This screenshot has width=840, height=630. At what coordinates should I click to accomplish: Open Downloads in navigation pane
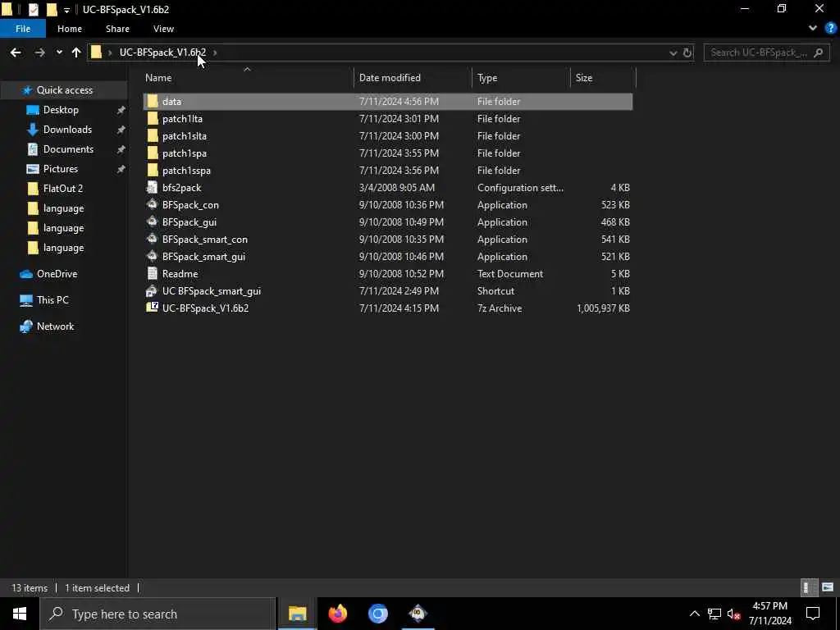click(x=67, y=130)
